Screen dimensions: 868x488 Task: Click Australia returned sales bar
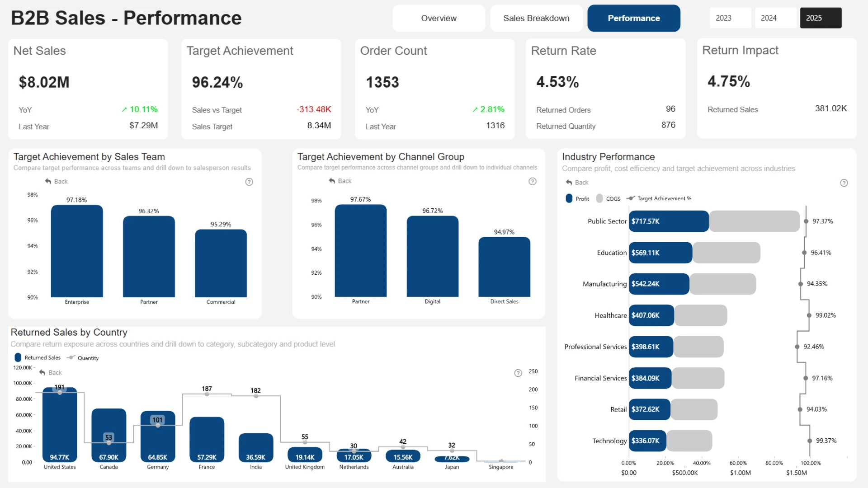[x=403, y=456]
